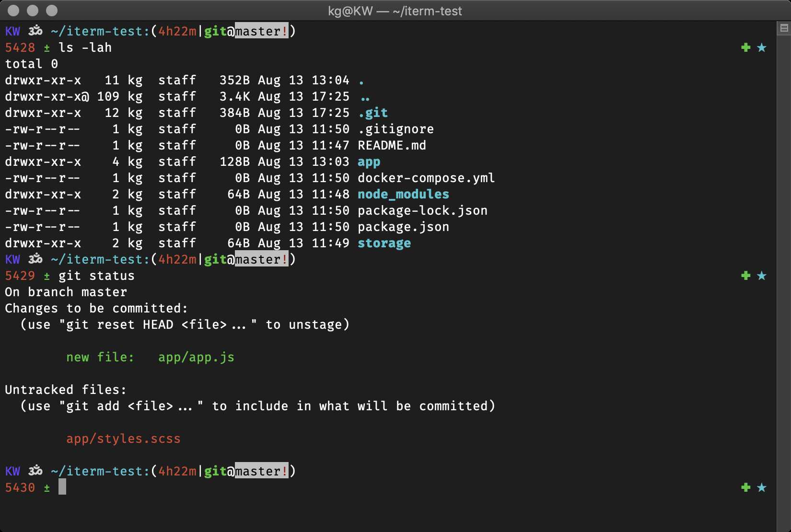Click the .gitignore file name
The image size is (791, 532).
[396, 129]
